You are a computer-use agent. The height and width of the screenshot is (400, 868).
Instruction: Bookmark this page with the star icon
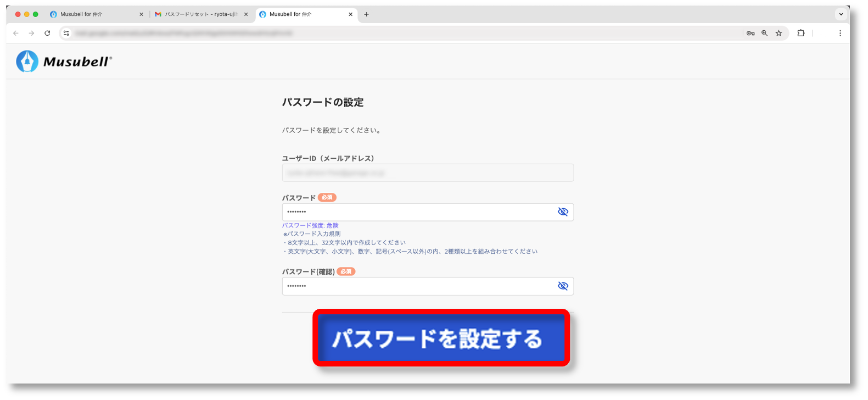click(x=779, y=33)
